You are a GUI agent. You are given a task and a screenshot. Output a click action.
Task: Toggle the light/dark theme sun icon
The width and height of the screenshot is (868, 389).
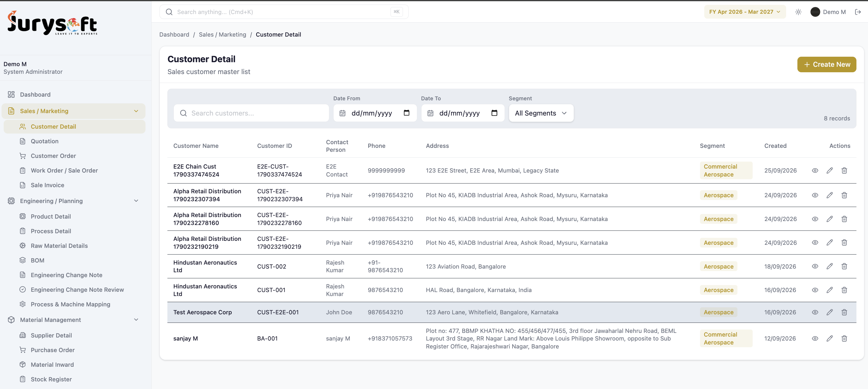tap(798, 12)
